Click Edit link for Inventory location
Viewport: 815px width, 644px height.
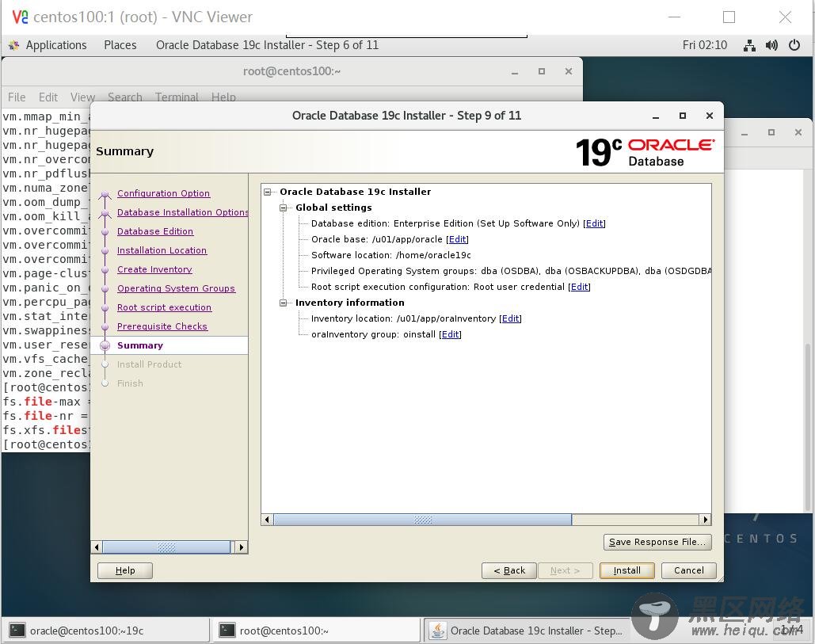(x=510, y=318)
